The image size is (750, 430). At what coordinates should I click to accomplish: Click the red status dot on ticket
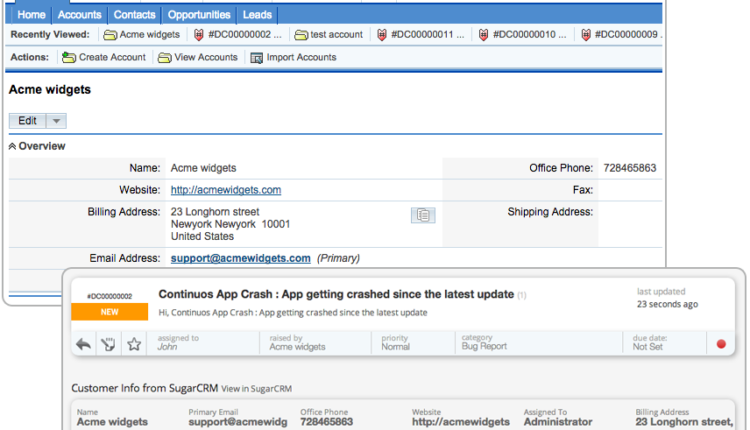coord(721,345)
